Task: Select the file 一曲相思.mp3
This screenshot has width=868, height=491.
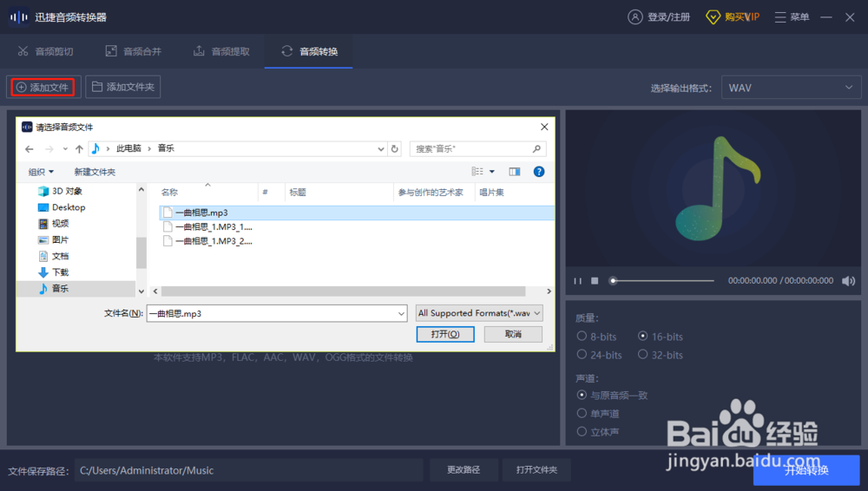Action: click(x=357, y=213)
